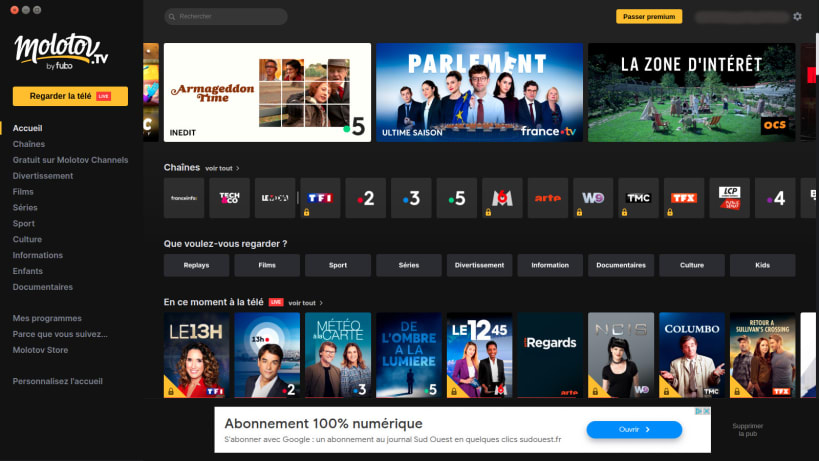The height and width of the screenshot is (461, 819).
Task: Select the Kids category chip
Action: pyautogui.click(x=763, y=265)
